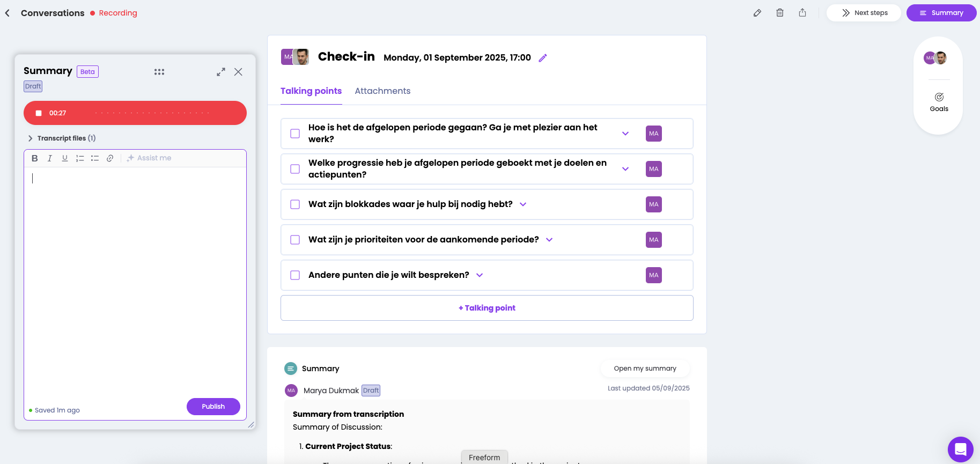Click the pencil edit icon in top bar
The width and height of the screenshot is (980, 464).
tap(757, 13)
